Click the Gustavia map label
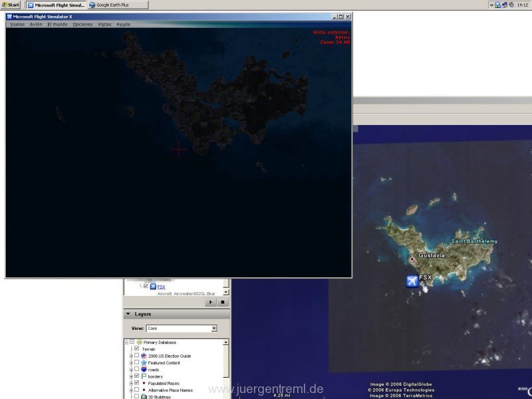This screenshot has height=399, width=532. (432, 255)
